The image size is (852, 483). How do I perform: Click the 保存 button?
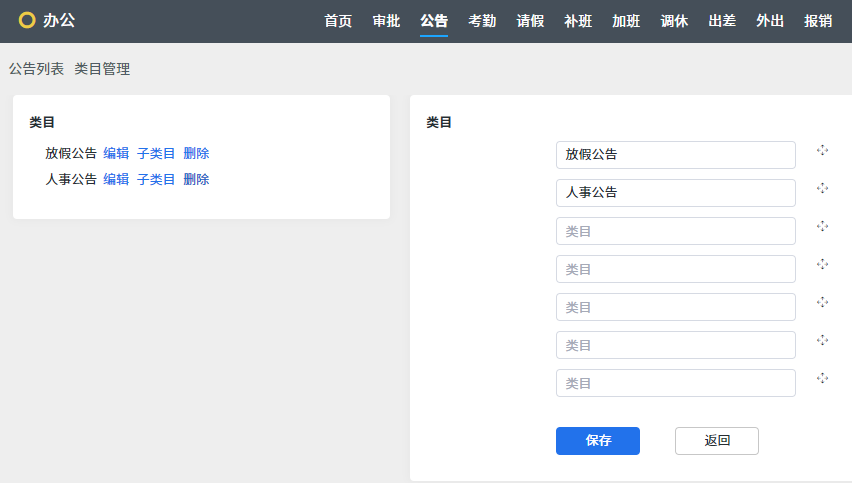[x=598, y=441]
